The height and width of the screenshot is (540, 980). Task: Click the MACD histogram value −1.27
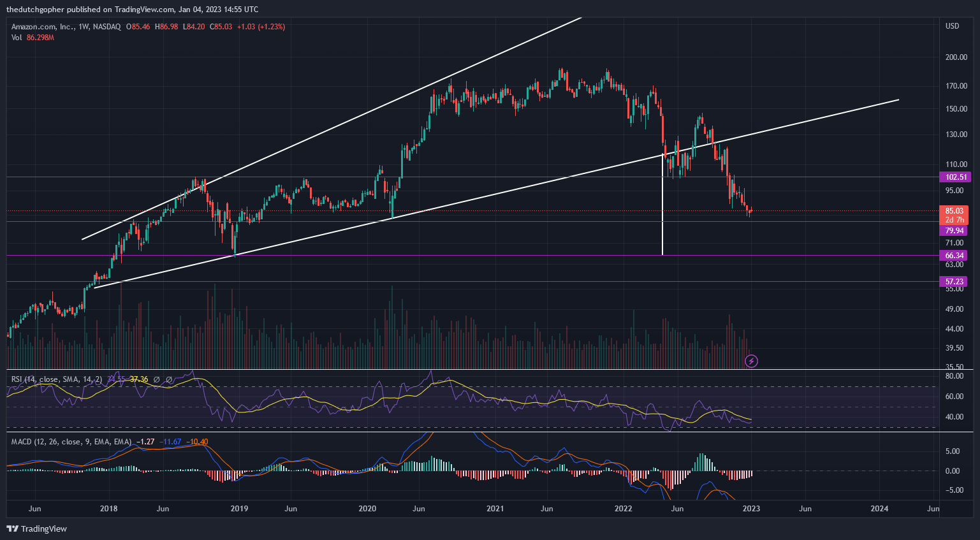point(146,442)
